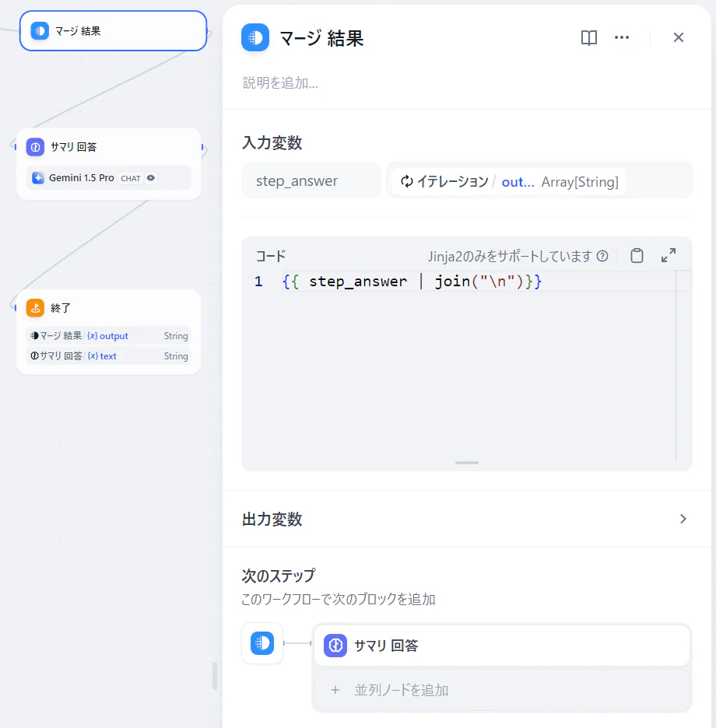The height and width of the screenshot is (728, 716).
Task: Select the 終了 end node
Action: [108, 331]
